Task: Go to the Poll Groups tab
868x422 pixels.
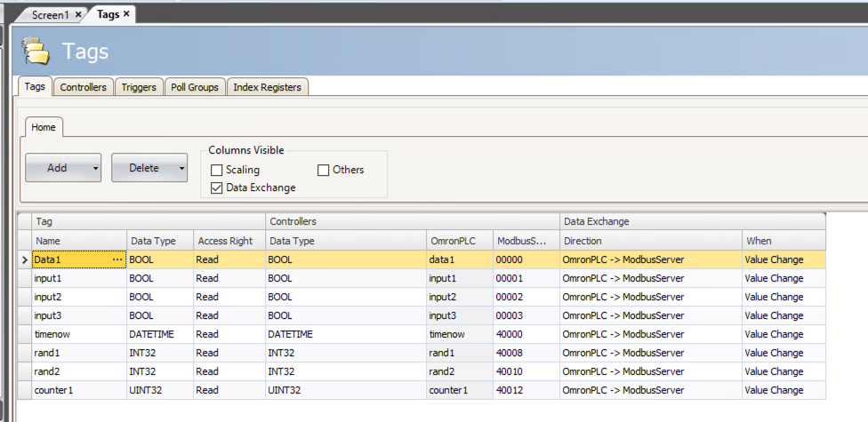Action: click(194, 87)
